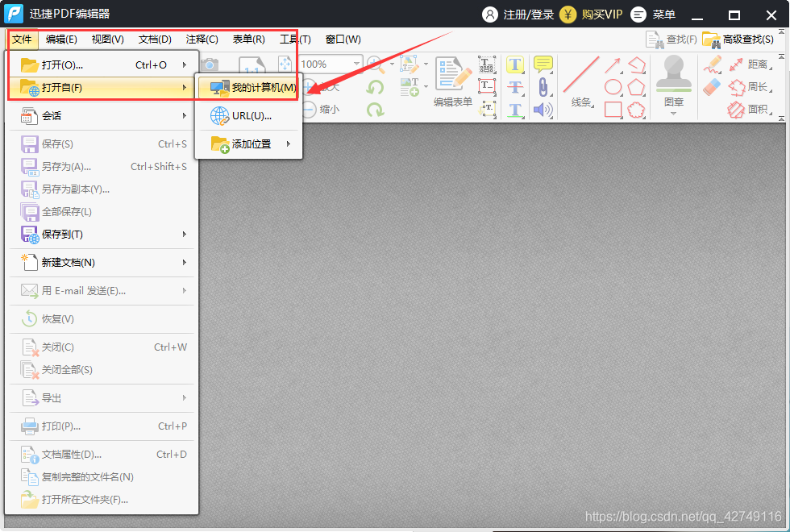
Task: Select the 距离 distance measure tool
Action: (750, 64)
